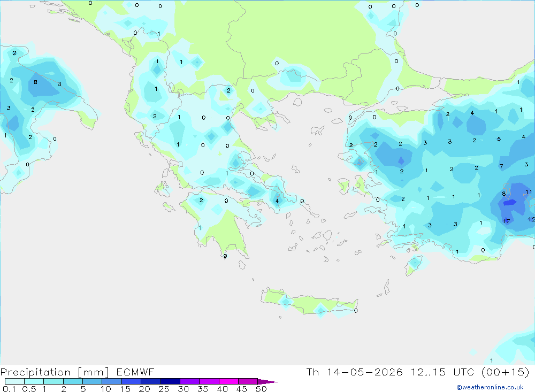Click the '11' precipitation value on map
Viewport: 535px width, 392px height.
click(x=529, y=192)
